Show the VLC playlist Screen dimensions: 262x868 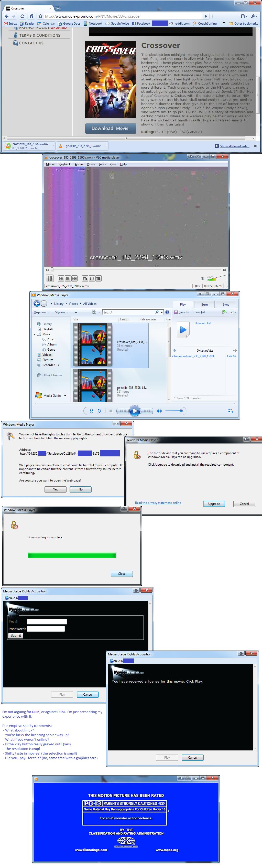point(92,278)
